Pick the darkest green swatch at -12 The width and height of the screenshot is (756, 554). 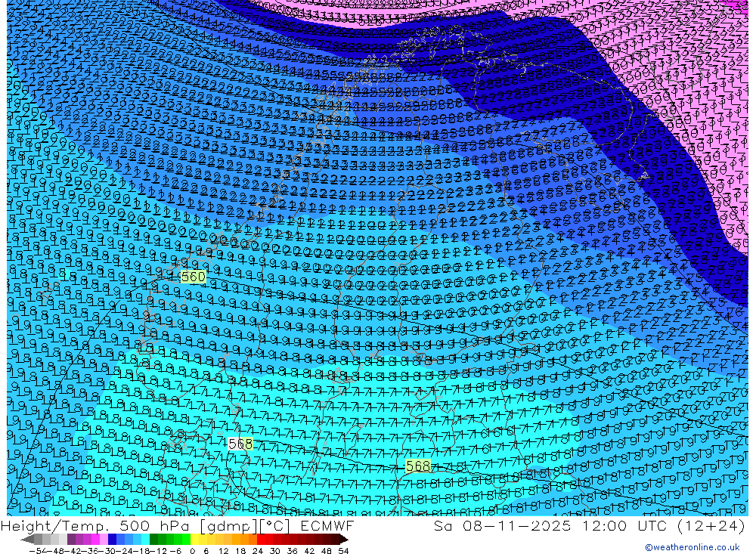(153, 540)
